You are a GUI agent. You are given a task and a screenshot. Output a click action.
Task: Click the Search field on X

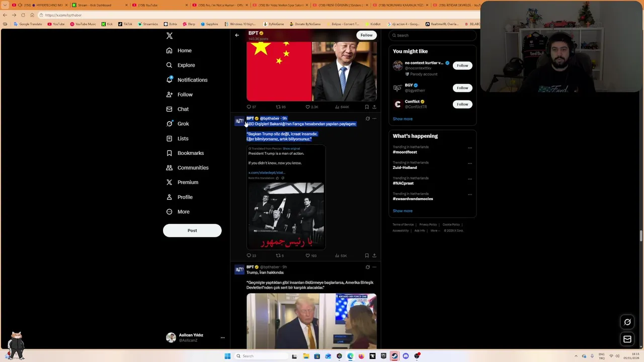[432, 35]
